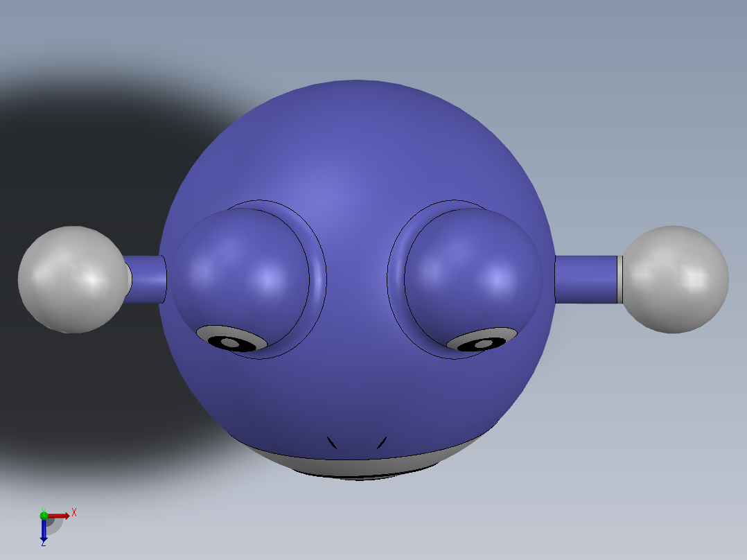
Task: Select the left gray sphere on the model
Action: pyautogui.click(x=74, y=279)
